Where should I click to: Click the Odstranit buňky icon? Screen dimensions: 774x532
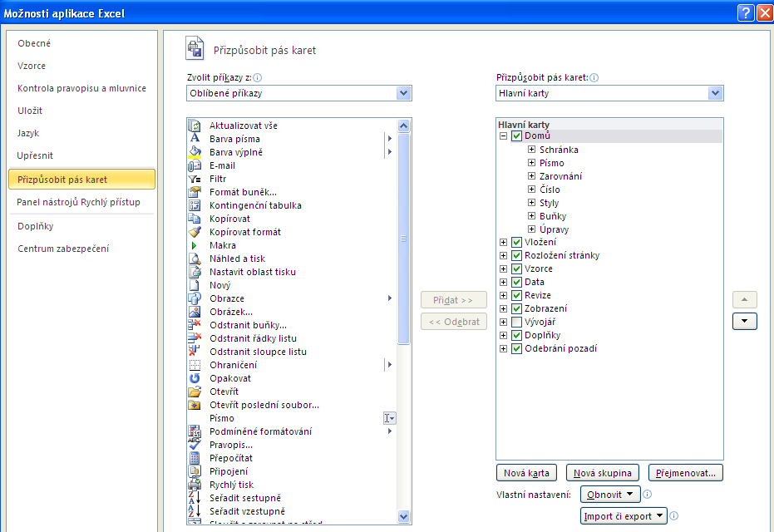[195, 325]
